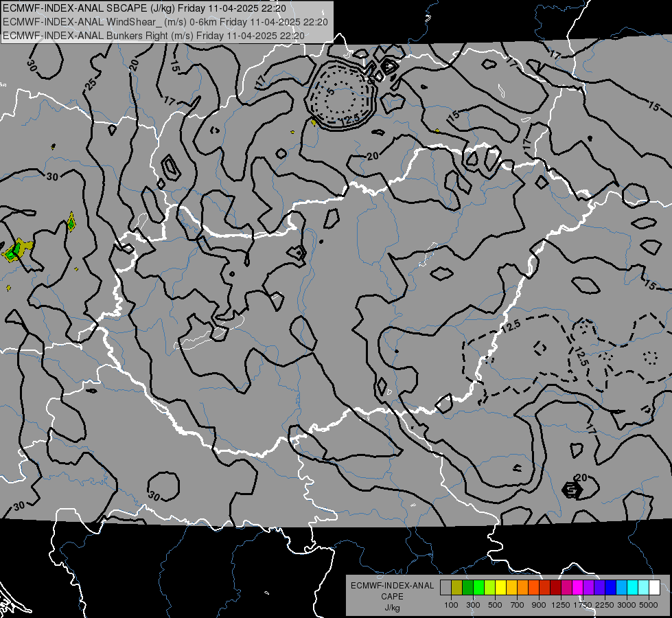
Task: Choose the pink-crimson swatch right of 1250
Action: coord(566,588)
